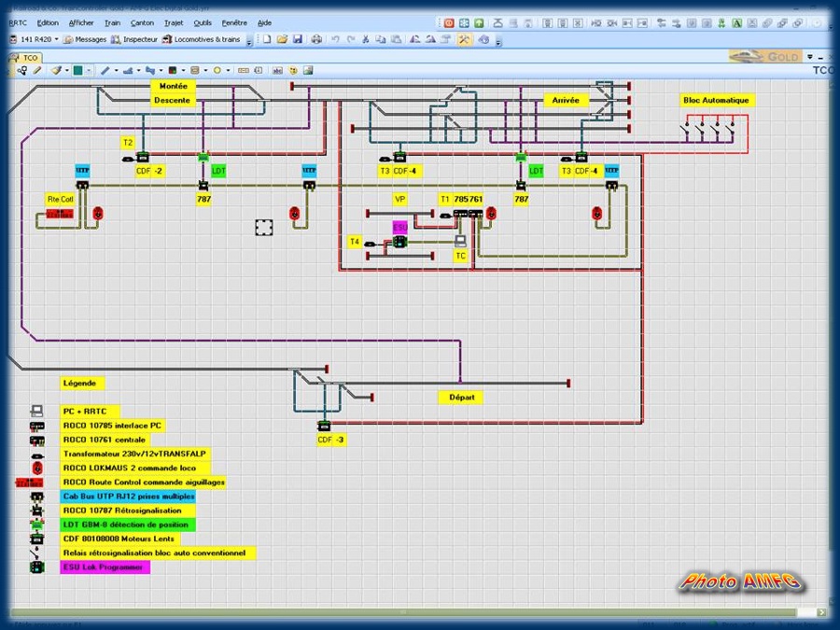The height and width of the screenshot is (630, 840).
Task: Toggle rightmost Bloc Automatique relay switch
Action: coord(730,129)
